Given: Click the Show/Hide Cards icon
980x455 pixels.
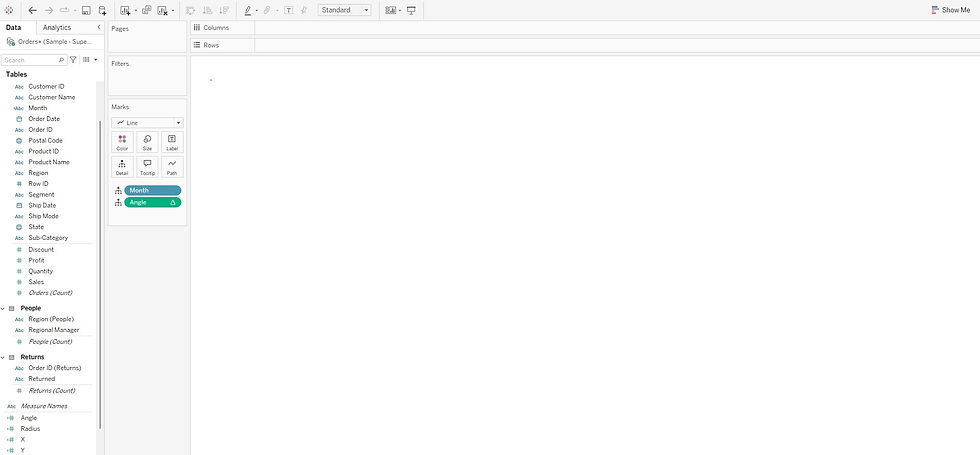Looking at the screenshot, I should pyautogui.click(x=391, y=10).
